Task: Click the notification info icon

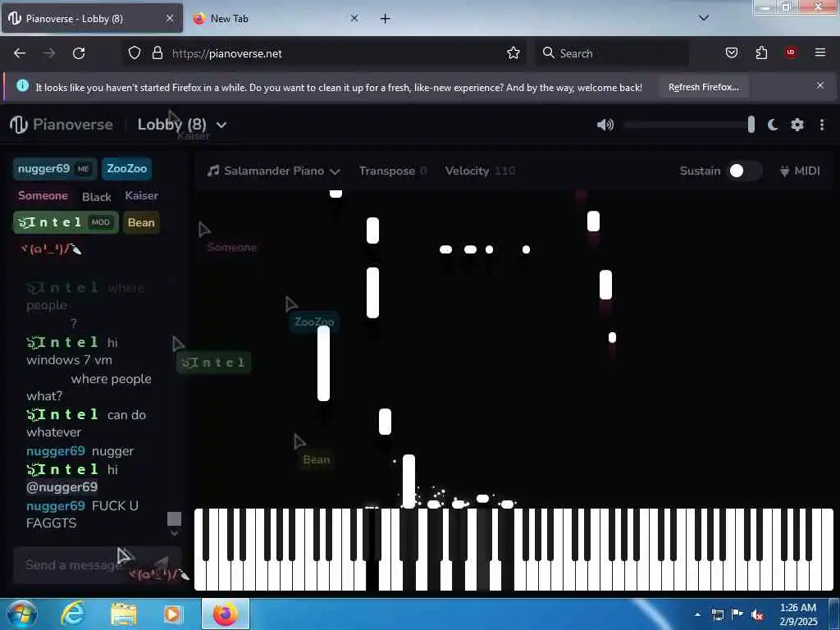Action: [x=22, y=85]
